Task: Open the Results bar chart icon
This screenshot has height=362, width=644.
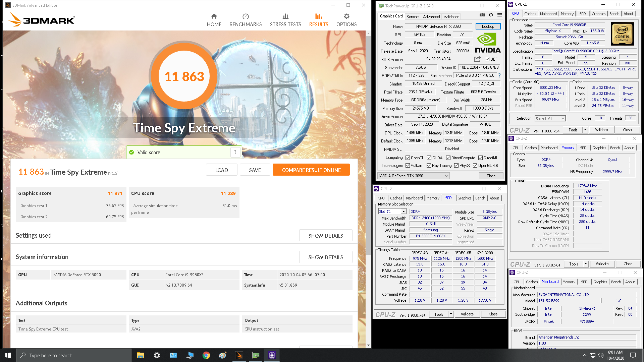Action: [x=319, y=16]
